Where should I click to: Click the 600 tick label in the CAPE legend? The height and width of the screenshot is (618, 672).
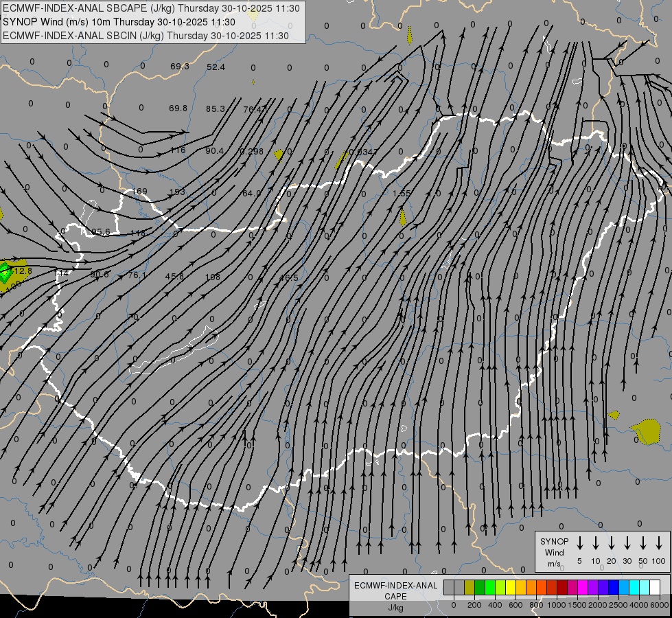click(515, 605)
